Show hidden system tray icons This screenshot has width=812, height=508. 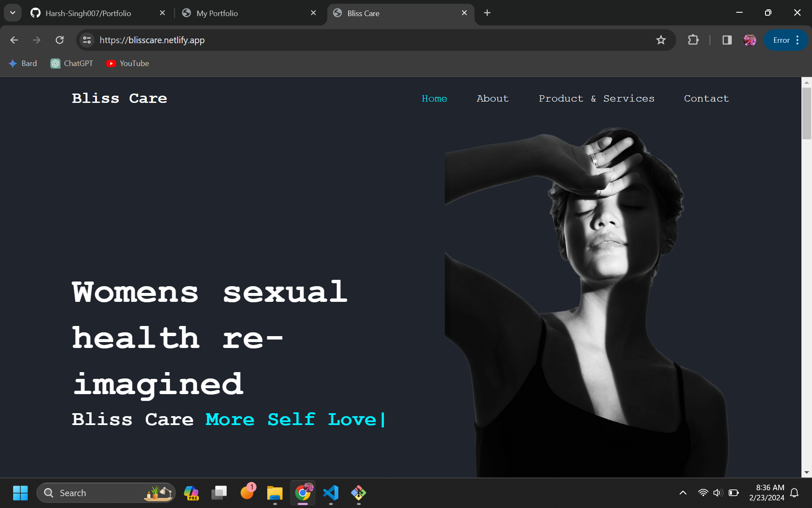683,493
